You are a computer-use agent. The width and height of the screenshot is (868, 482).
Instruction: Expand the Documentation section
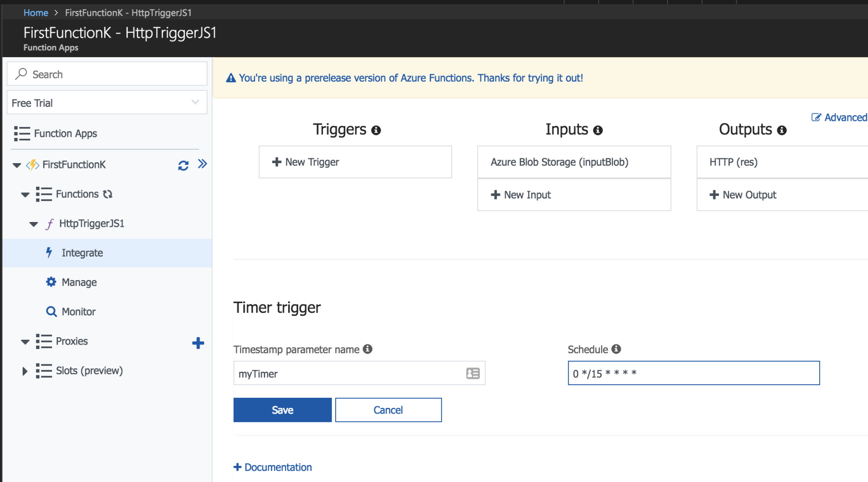273,467
